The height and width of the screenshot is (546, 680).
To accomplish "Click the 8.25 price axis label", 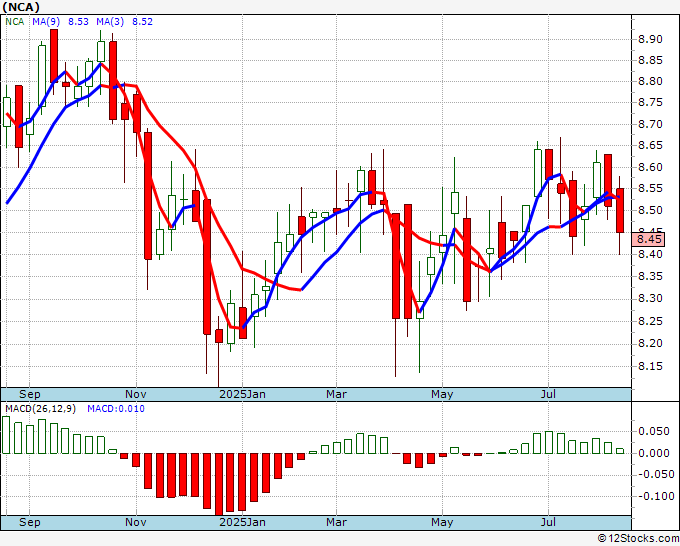I will [650, 321].
